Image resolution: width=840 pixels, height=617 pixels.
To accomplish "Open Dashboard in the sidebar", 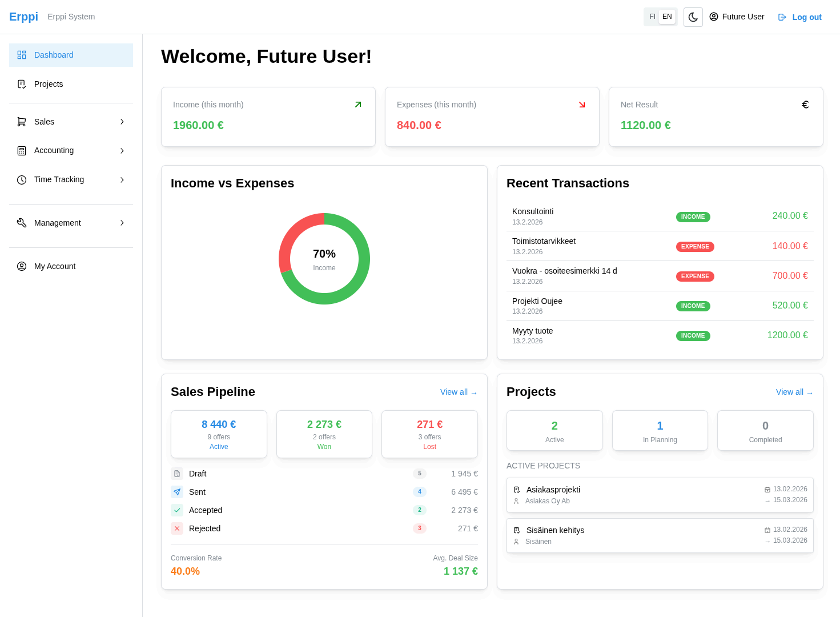I will pos(71,55).
